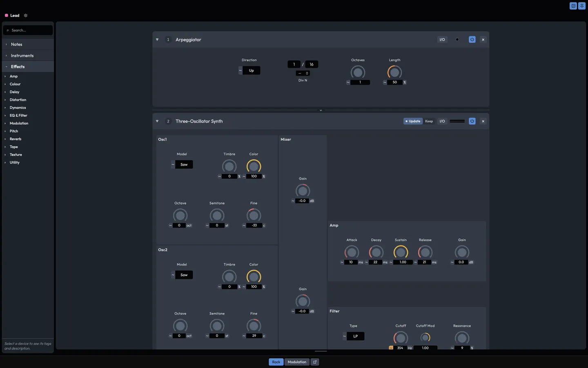This screenshot has height=368, width=588.
Task: Open the Osc1 Model dropdown showing Saw
Action: pos(184,164)
